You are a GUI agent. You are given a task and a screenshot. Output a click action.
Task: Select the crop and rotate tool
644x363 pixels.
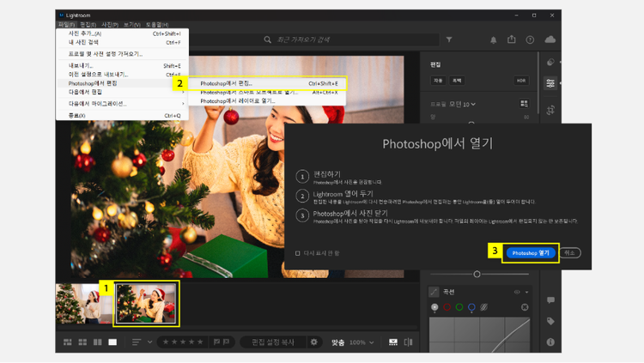(x=550, y=110)
